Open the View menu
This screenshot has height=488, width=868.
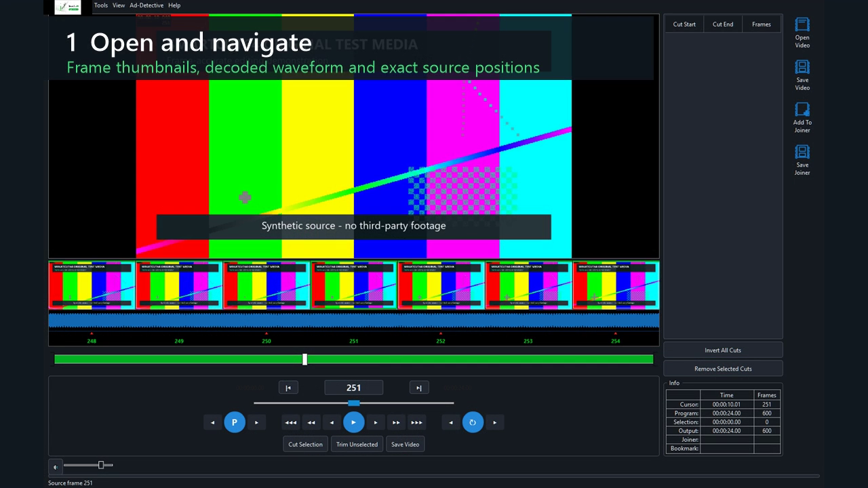[x=119, y=5]
